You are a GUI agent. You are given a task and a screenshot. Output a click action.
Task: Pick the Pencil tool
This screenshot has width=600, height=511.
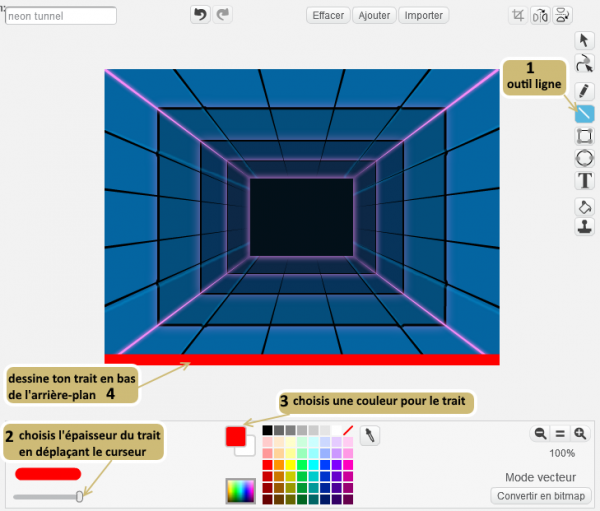pos(585,90)
